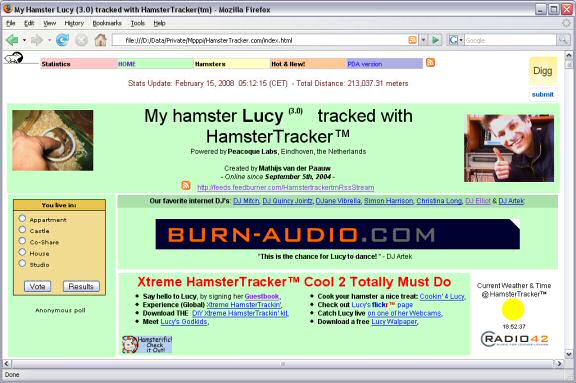Click the RSS feed icon in address bar

pos(413,40)
